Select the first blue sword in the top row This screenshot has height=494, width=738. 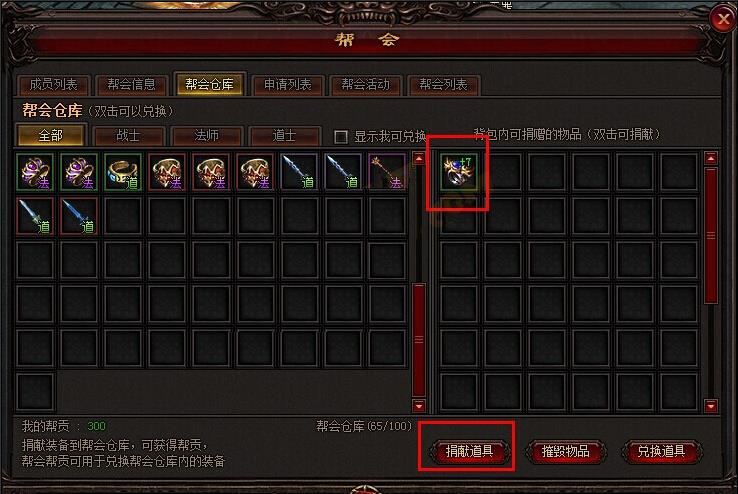[299, 172]
